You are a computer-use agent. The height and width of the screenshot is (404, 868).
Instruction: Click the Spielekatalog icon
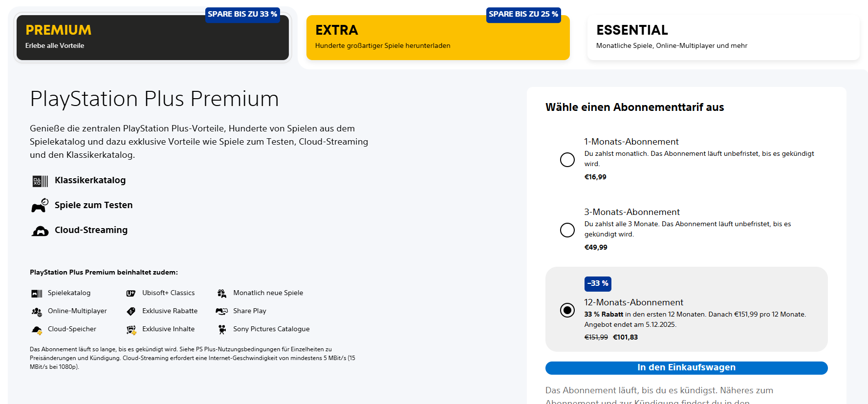tap(37, 294)
